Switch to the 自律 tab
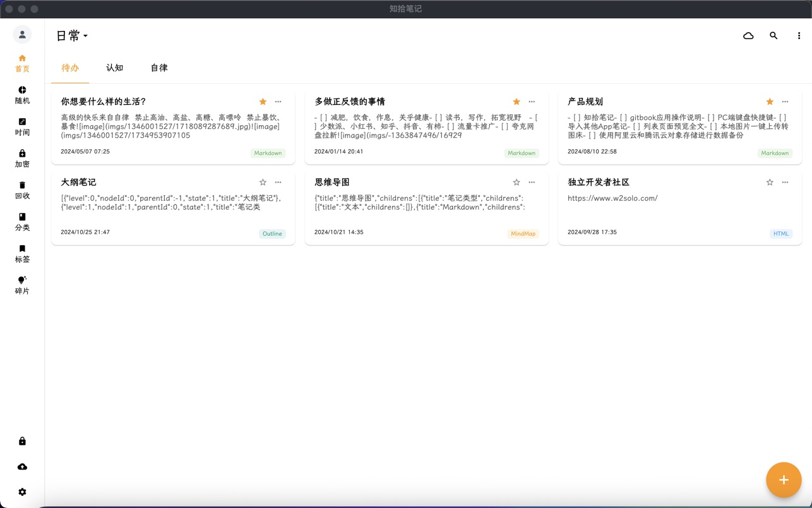 (159, 68)
